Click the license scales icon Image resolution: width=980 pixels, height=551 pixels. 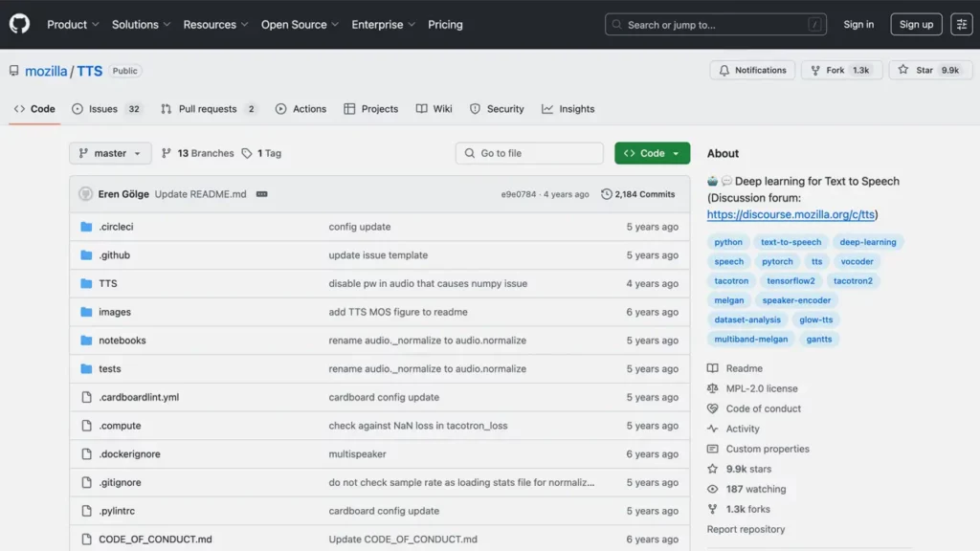click(712, 388)
